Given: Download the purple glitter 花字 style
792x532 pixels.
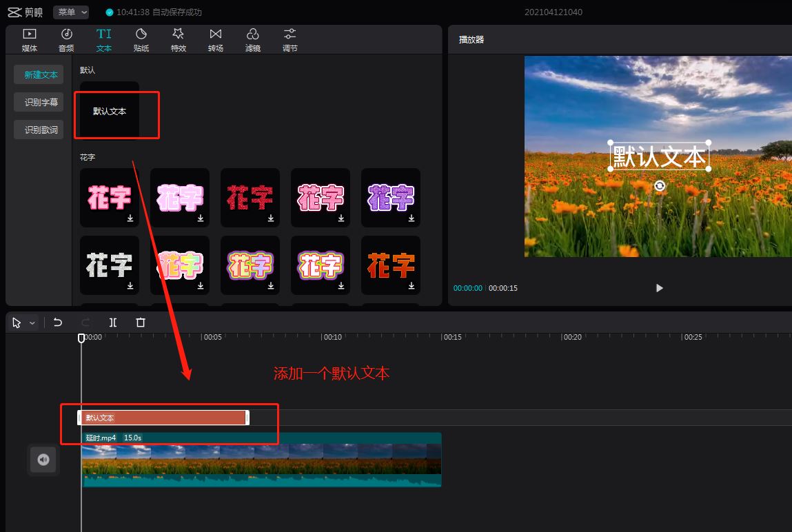Looking at the screenshot, I should [411, 218].
